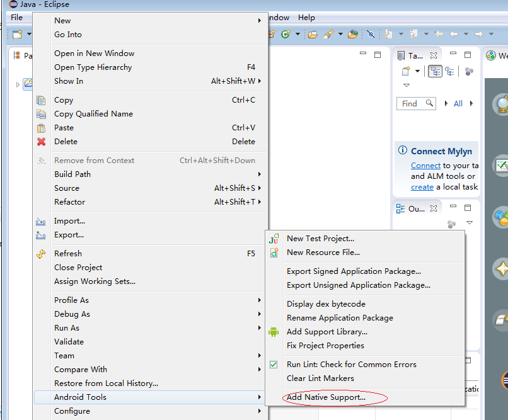This screenshot has height=420, width=508.
Task: Click the Refresh icon in context menu
Action: [x=42, y=254]
